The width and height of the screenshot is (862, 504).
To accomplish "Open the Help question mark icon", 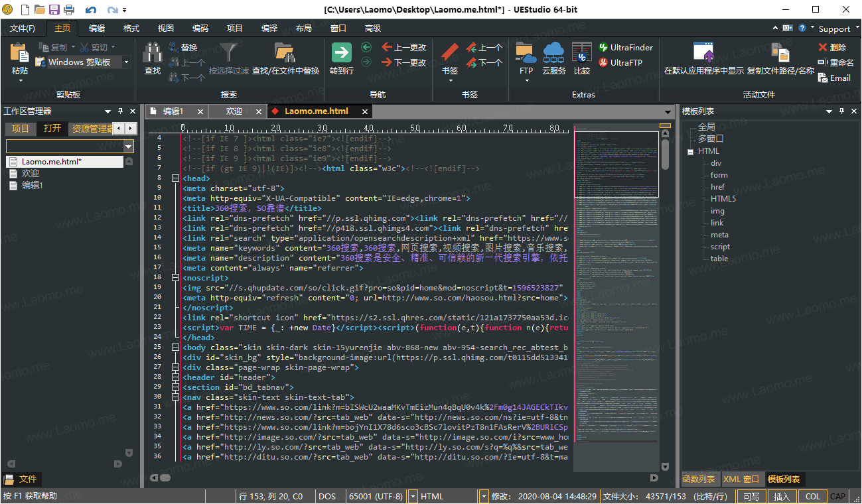I will click(802, 28).
